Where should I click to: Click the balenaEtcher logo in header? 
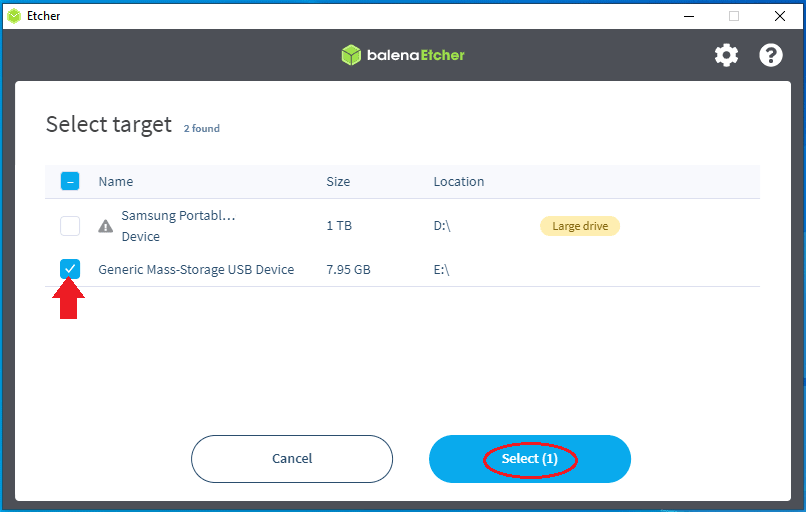[x=402, y=55]
